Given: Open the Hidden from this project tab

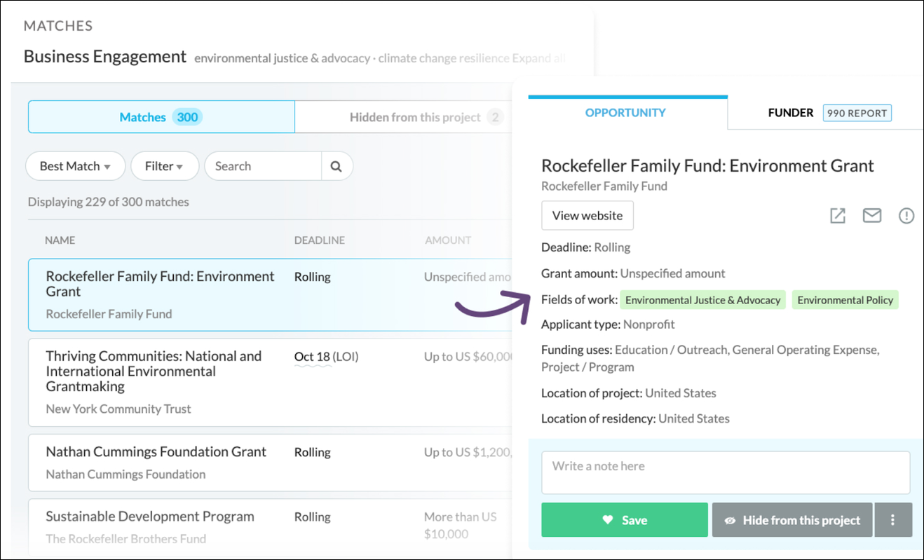Looking at the screenshot, I should [416, 116].
